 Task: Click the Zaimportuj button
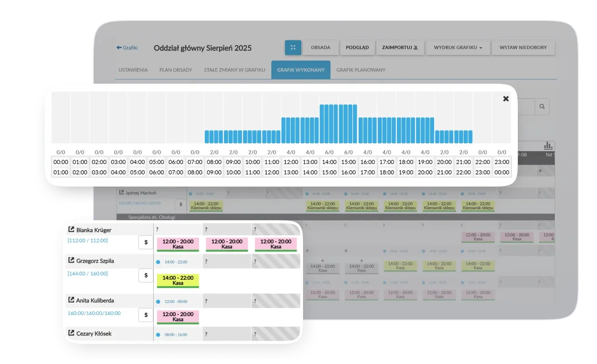coord(400,48)
